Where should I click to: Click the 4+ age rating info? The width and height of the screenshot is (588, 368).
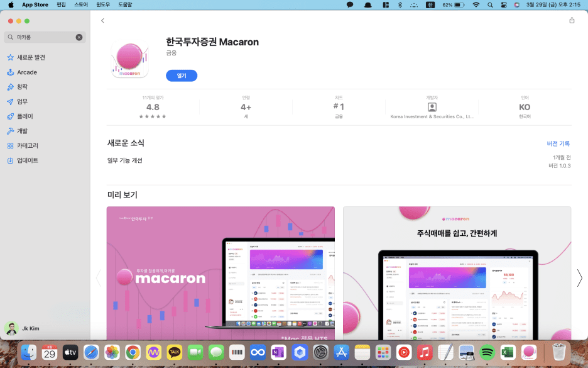tap(246, 107)
